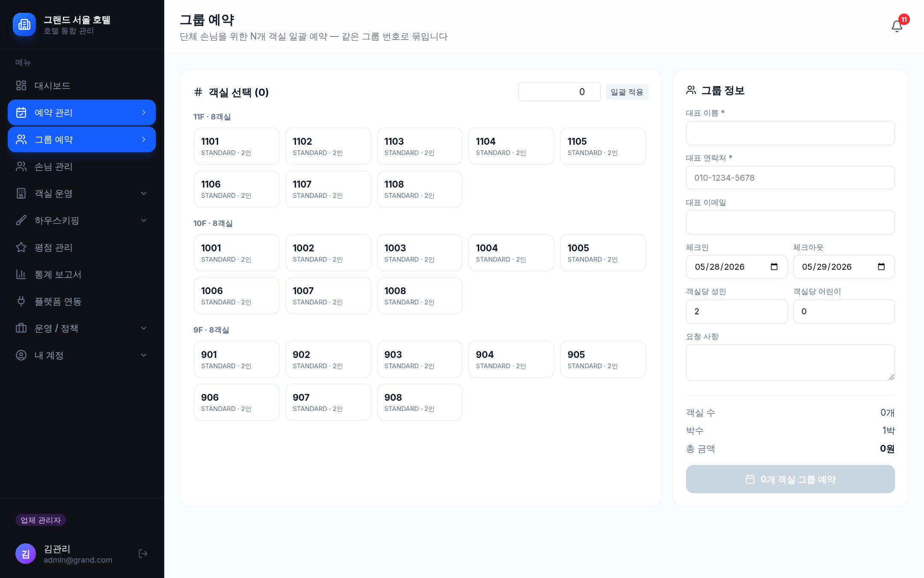Expand the 하우스키핑 submenu arrow
This screenshot has width=924, height=578.
coord(144,220)
